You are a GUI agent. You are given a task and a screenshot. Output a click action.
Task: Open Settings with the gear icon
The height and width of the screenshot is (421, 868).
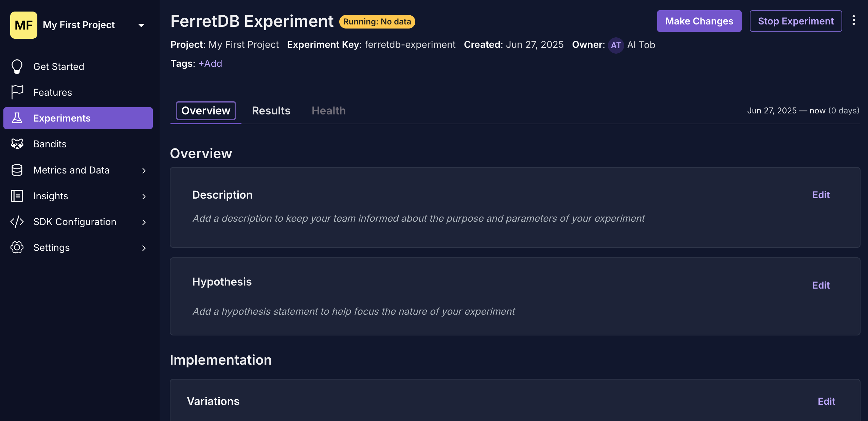click(17, 248)
